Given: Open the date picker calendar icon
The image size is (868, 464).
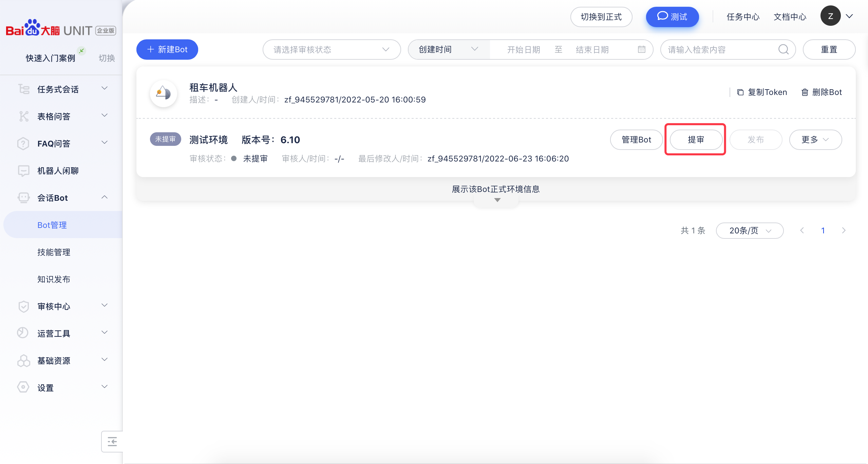Looking at the screenshot, I should tap(641, 50).
